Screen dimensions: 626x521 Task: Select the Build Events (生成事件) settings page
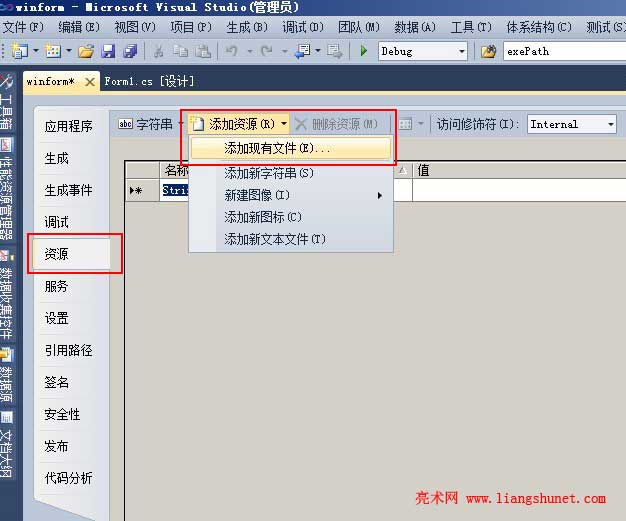pos(69,190)
